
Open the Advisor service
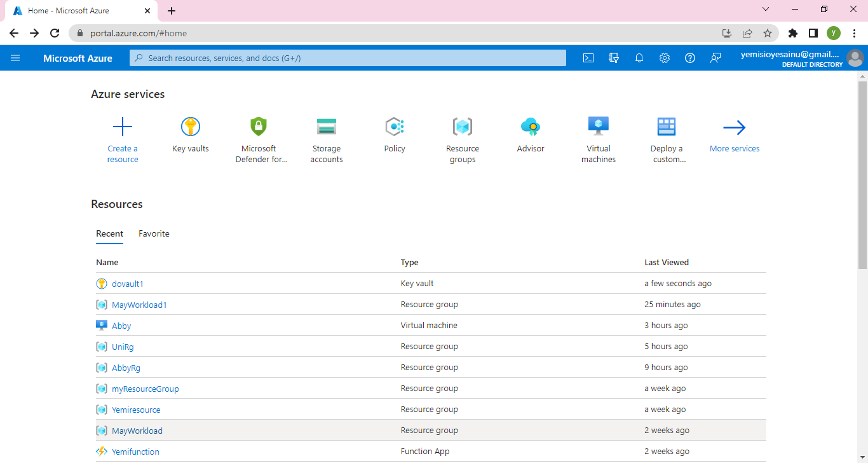tap(530, 127)
